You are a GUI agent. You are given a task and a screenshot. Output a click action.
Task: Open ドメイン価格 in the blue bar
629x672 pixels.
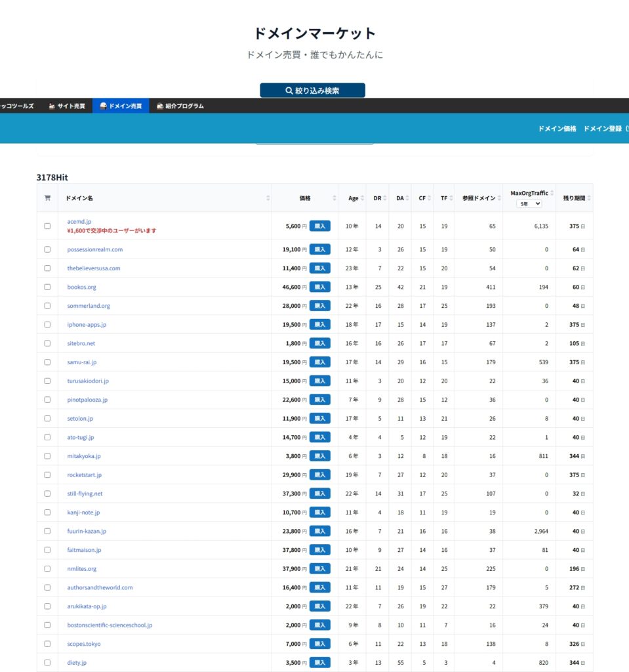point(557,129)
